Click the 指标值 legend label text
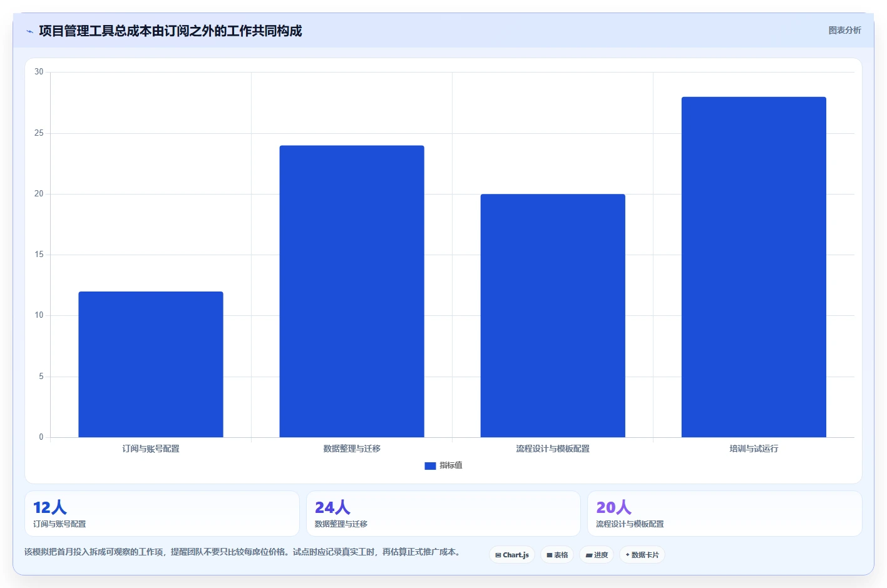Image resolution: width=887 pixels, height=588 pixels. [x=451, y=465]
